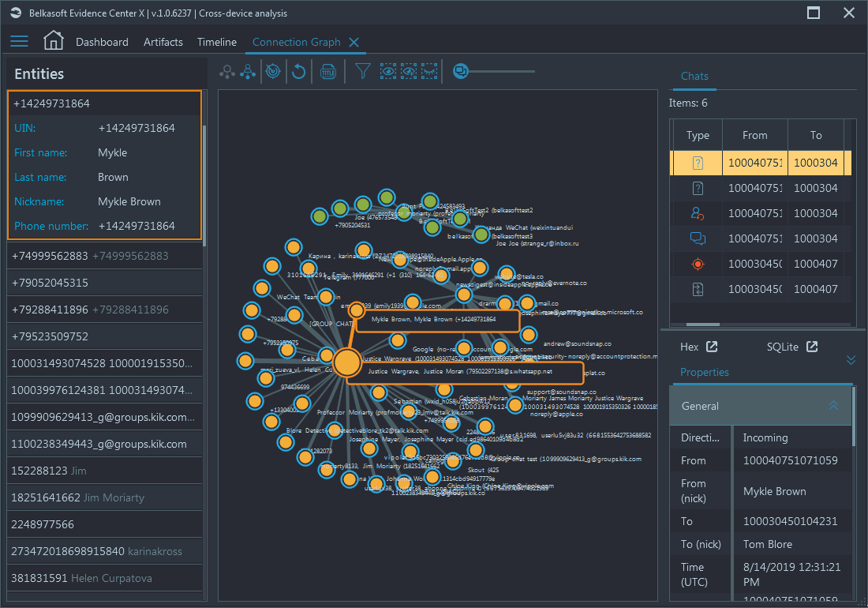Image resolution: width=868 pixels, height=608 pixels.
Task: Click the Entities panel heading
Action: coord(39,73)
